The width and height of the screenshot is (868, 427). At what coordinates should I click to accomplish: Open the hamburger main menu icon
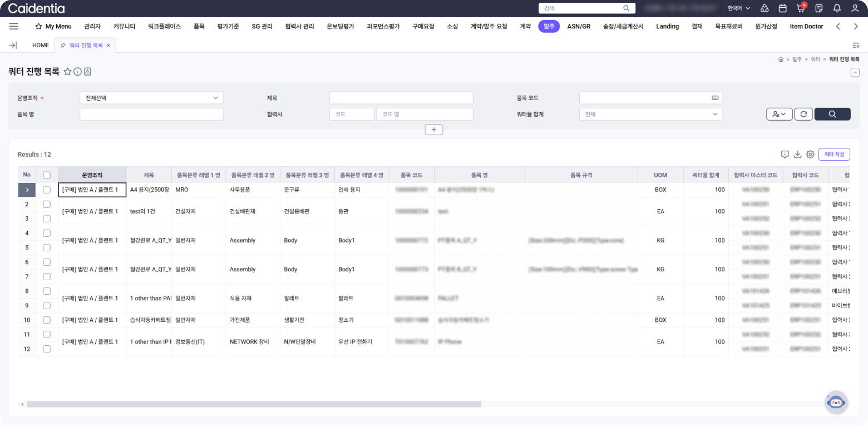tap(14, 26)
